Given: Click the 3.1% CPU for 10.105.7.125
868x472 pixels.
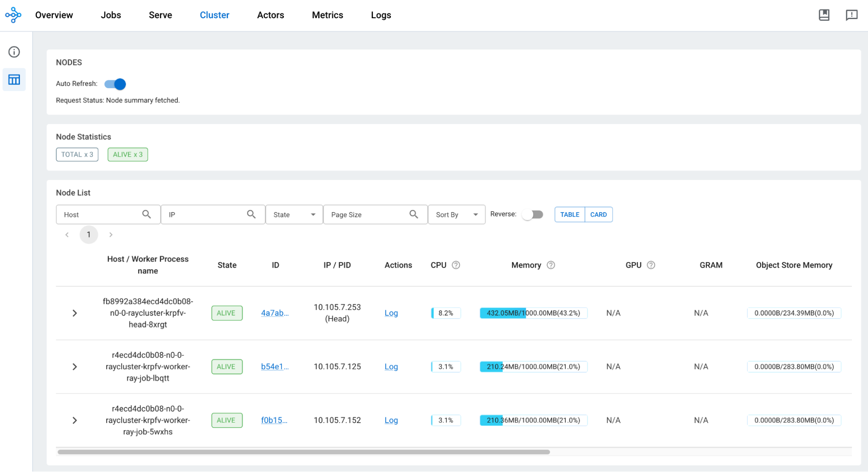Looking at the screenshot, I should (446, 367).
